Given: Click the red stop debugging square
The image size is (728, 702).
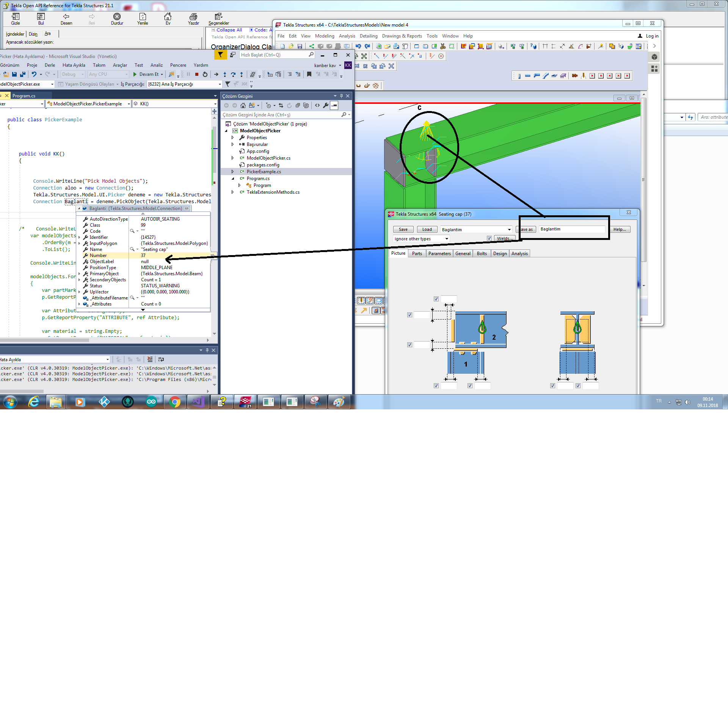Looking at the screenshot, I should click(197, 74).
